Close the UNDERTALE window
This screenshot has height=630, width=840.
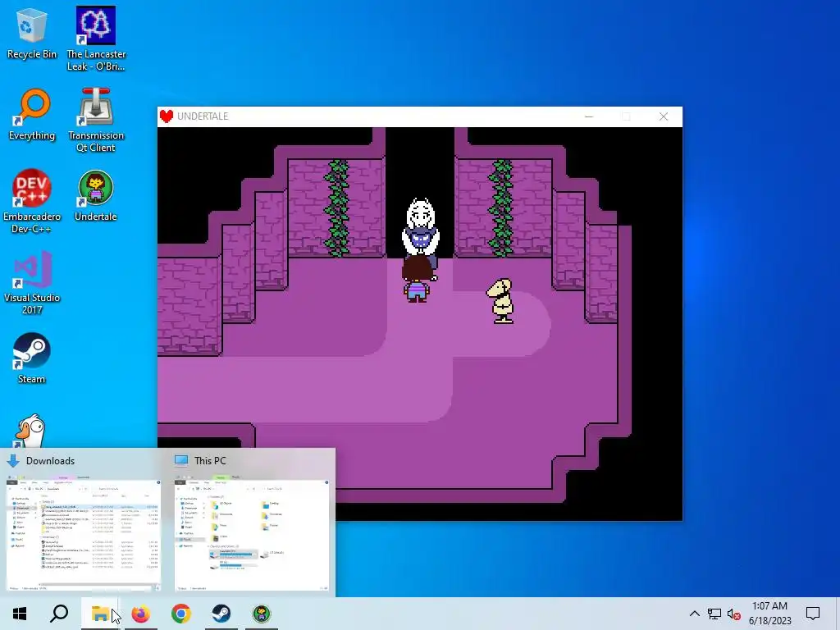click(x=664, y=116)
